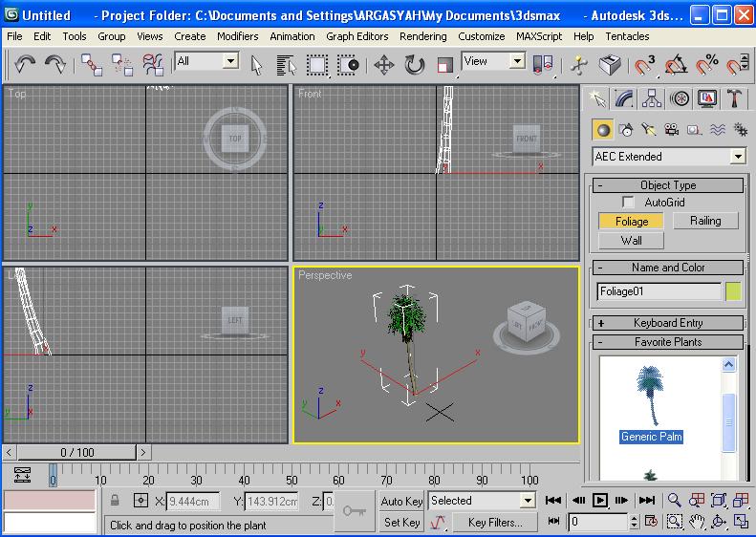Select Shapes category icon
The image size is (756, 537).
pyautogui.click(x=626, y=130)
